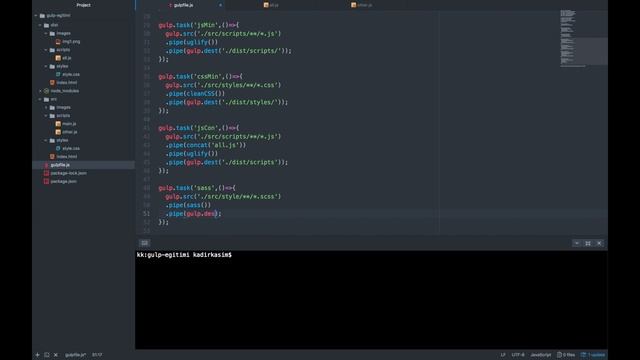Click line number 51 in gutter
Image resolution: width=640 pixels, height=360 pixels.
[x=147, y=213]
